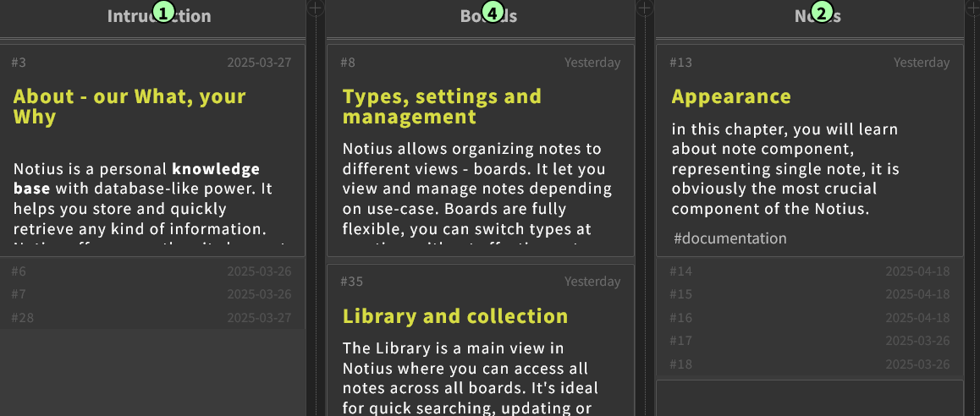The width and height of the screenshot is (980, 416).
Task: Expand collapsed note #6
Action: tap(151, 271)
